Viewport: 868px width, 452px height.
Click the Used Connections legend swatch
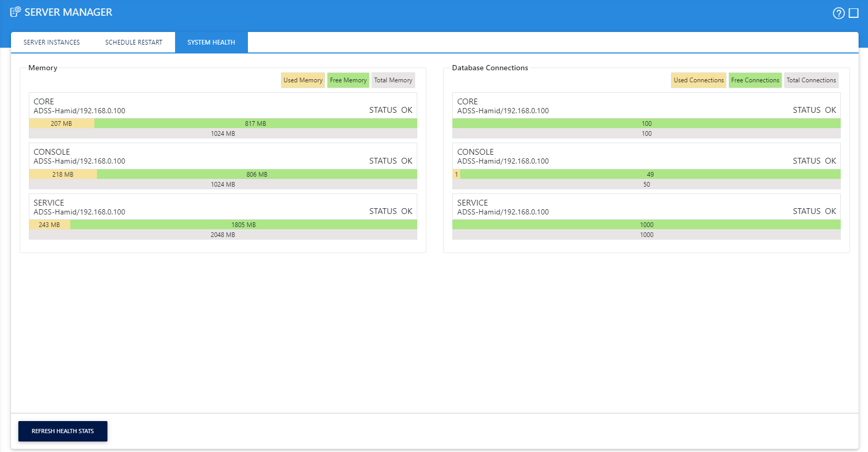point(698,80)
